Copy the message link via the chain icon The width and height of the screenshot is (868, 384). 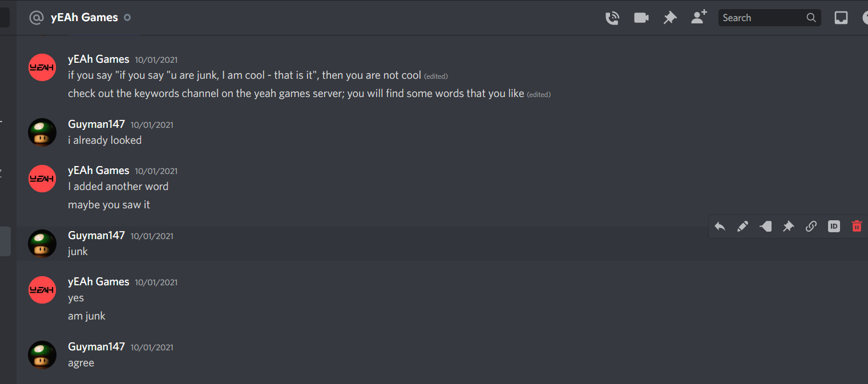[811, 227]
